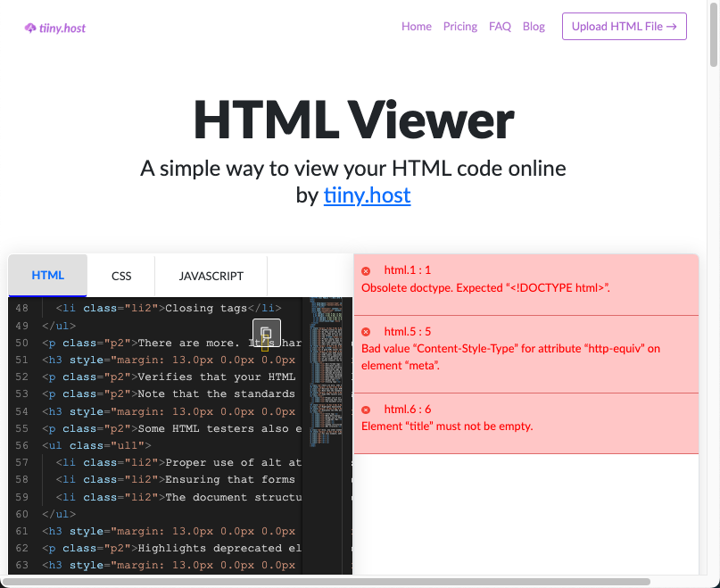Viewport: 720px width, 588px height.
Task: Click line 48 'Closing tags' list item
Action: pos(169,308)
